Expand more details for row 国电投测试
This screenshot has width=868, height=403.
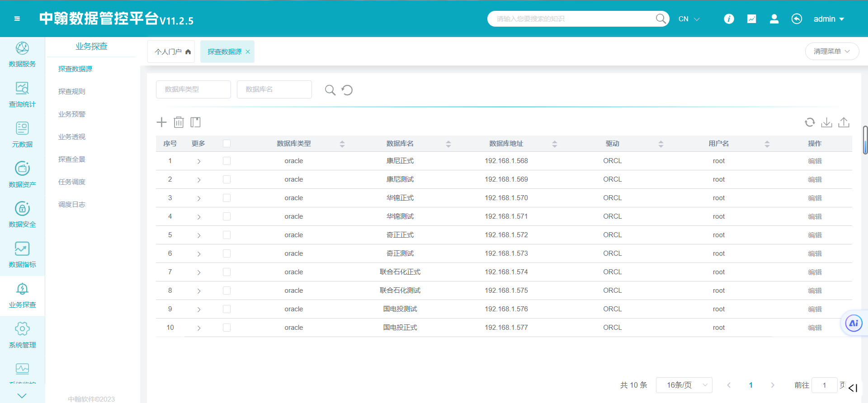198,309
